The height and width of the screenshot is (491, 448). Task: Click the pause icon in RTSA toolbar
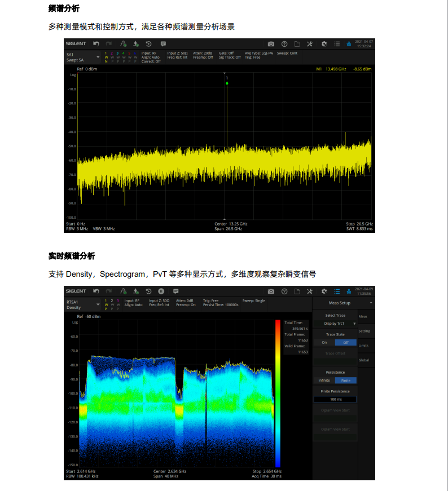click(x=161, y=291)
